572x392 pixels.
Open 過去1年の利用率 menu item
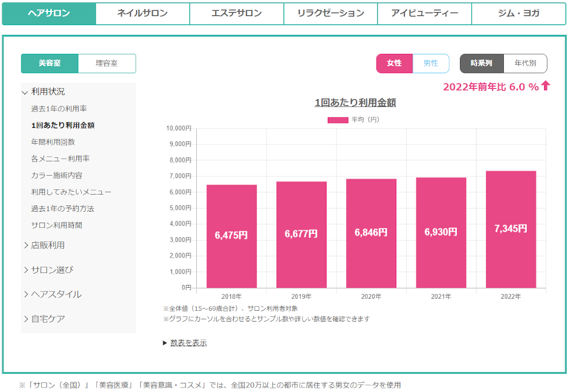(59, 109)
